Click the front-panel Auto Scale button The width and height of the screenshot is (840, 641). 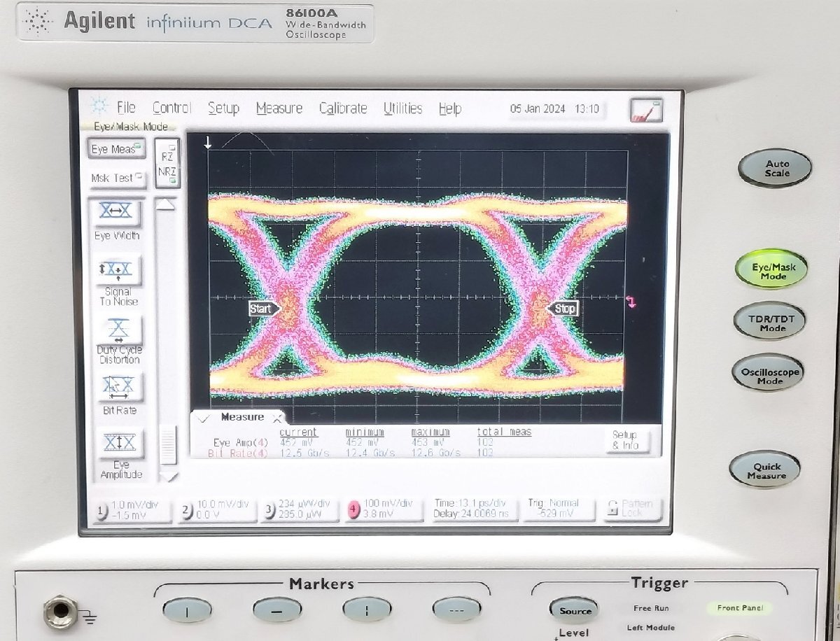(x=776, y=169)
